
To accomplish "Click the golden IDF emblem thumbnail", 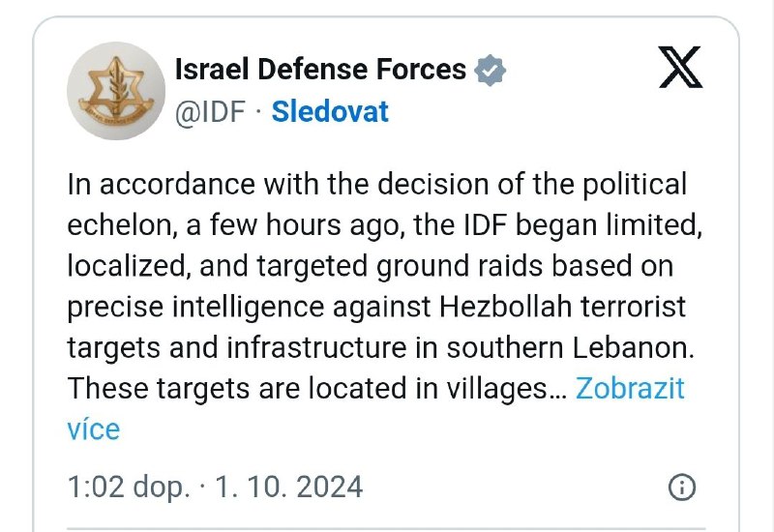I will 116,91.
